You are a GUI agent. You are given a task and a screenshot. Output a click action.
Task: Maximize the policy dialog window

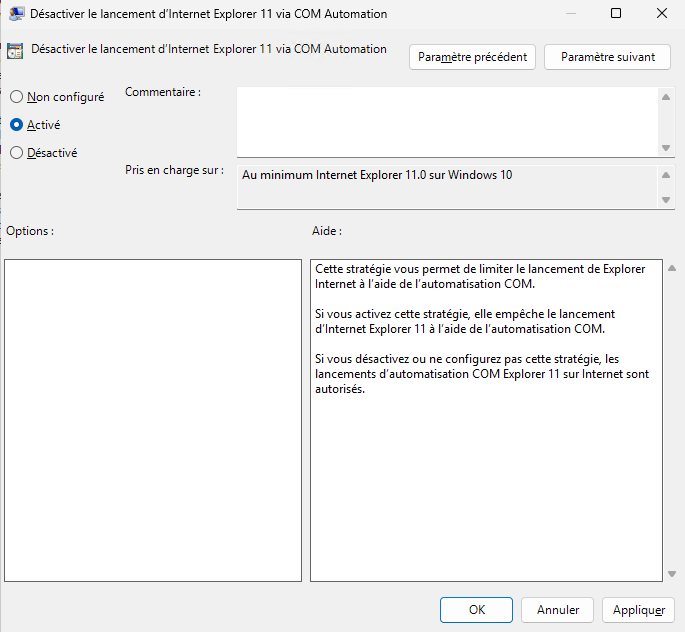616,13
